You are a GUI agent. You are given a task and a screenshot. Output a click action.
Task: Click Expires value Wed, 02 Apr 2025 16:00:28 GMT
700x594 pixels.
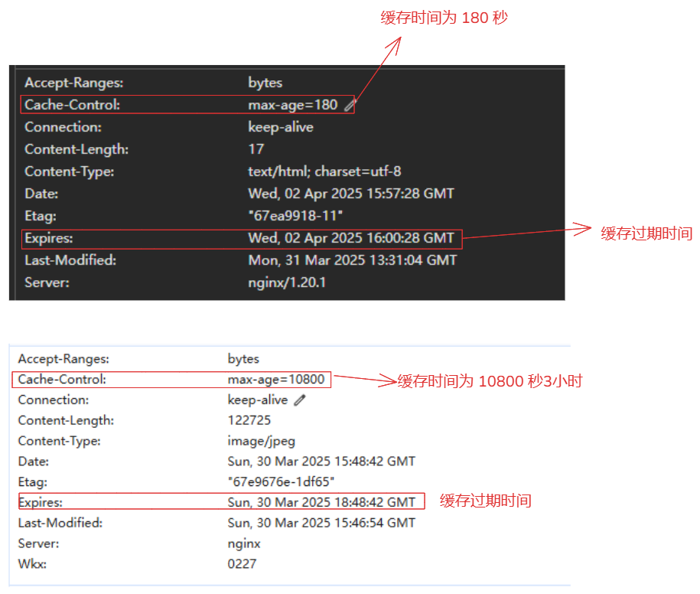coord(351,238)
